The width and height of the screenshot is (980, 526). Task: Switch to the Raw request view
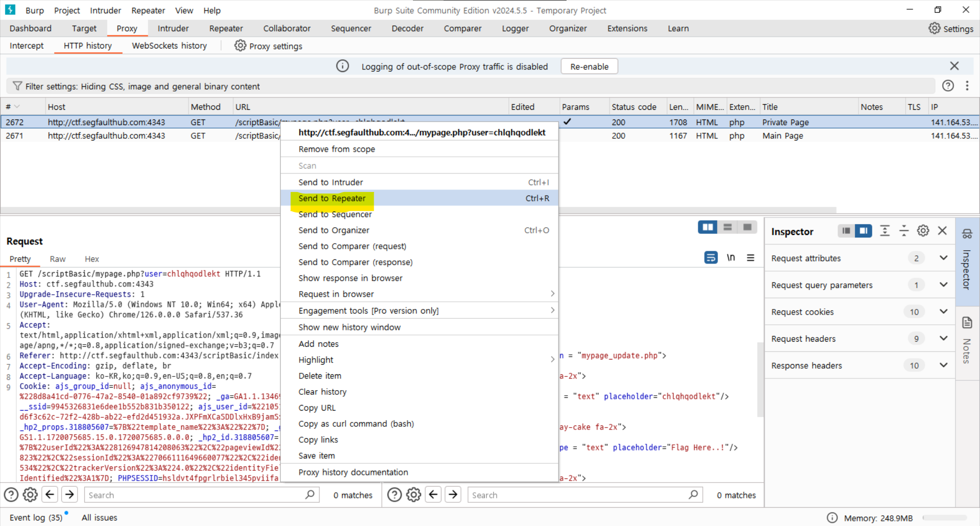coord(58,259)
